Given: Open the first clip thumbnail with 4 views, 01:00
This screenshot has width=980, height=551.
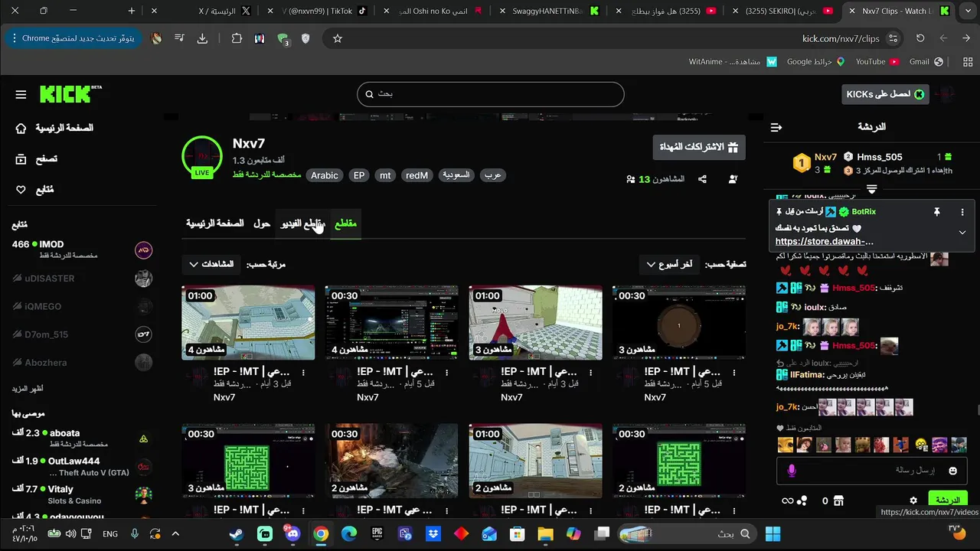Looking at the screenshot, I should [x=248, y=322].
